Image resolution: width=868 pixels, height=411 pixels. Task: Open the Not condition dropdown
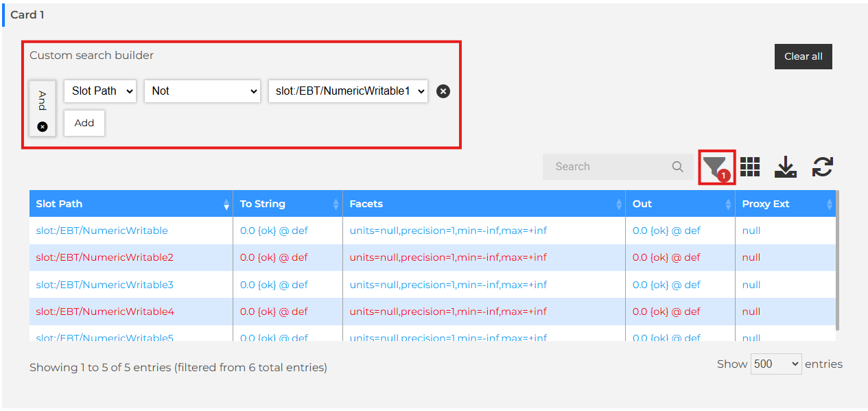[x=202, y=91]
